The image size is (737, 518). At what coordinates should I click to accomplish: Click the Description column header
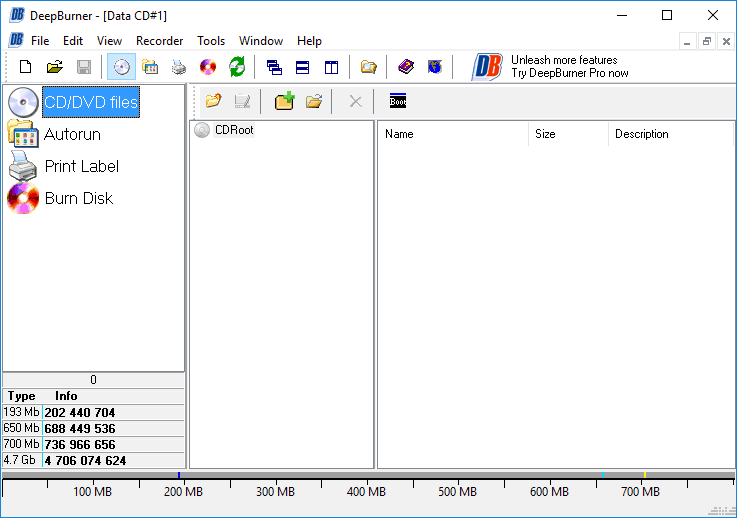pyautogui.click(x=671, y=134)
